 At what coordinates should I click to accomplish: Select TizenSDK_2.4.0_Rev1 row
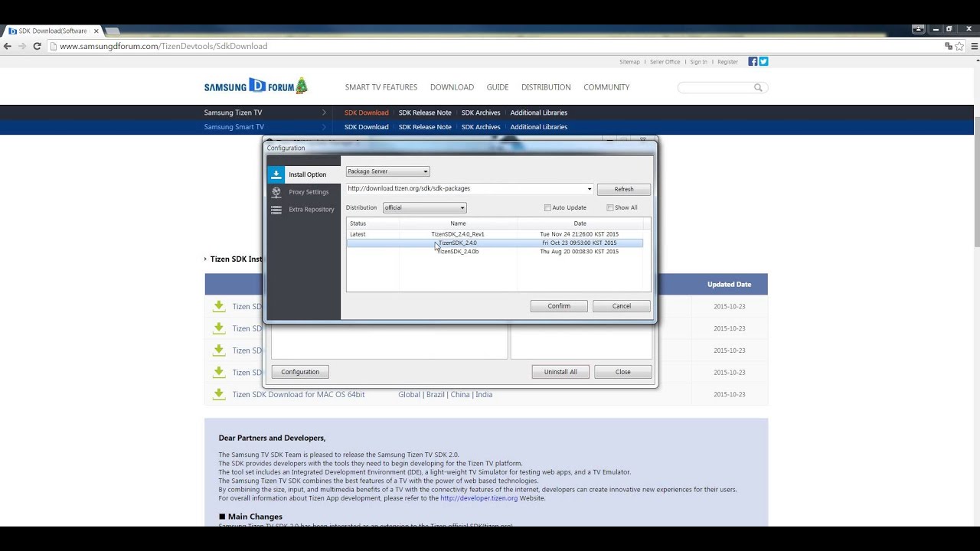[x=495, y=234]
